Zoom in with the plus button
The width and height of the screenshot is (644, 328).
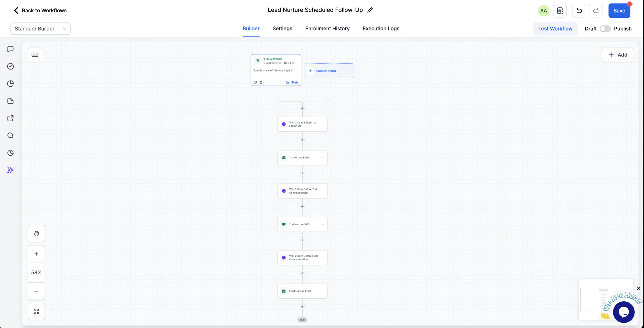36,254
